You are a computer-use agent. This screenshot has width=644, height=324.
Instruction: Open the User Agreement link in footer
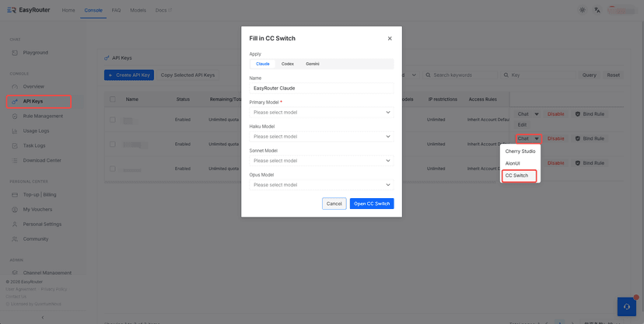[x=20, y=289]
